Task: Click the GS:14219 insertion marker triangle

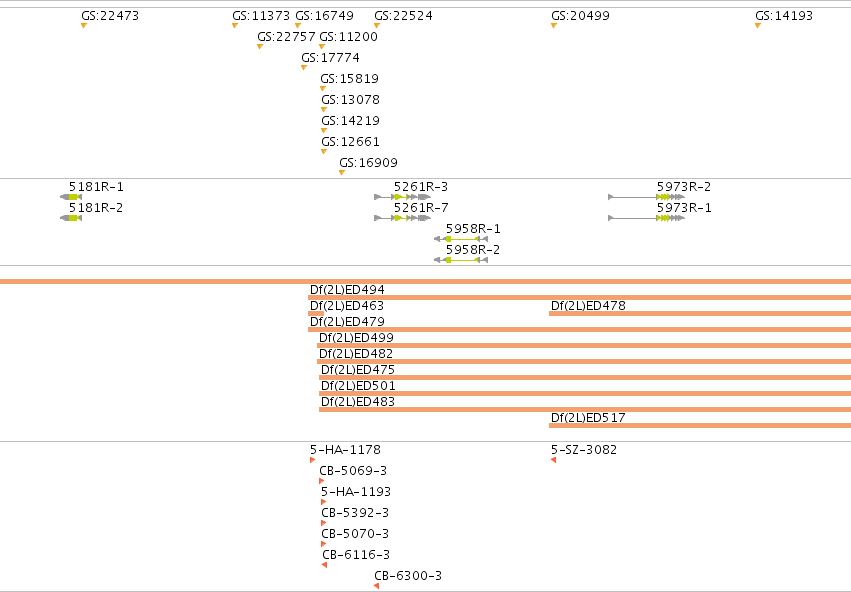Action: pyautogui.click(x=323, y=131)
